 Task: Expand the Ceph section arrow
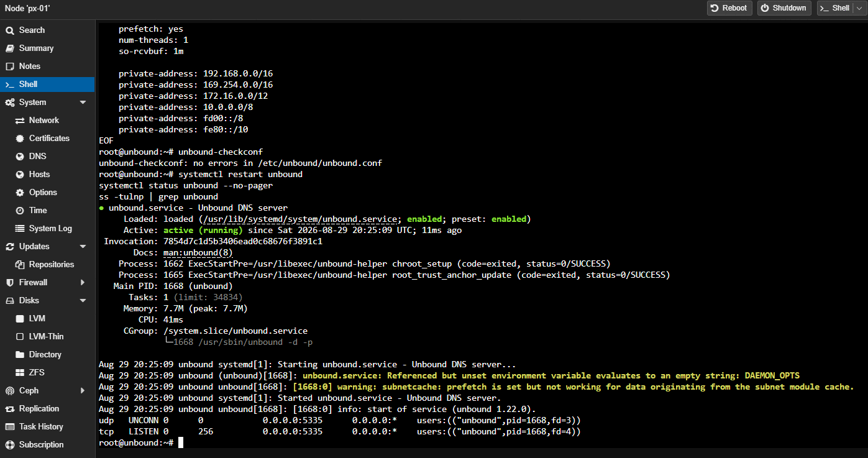tap(83, 390)
